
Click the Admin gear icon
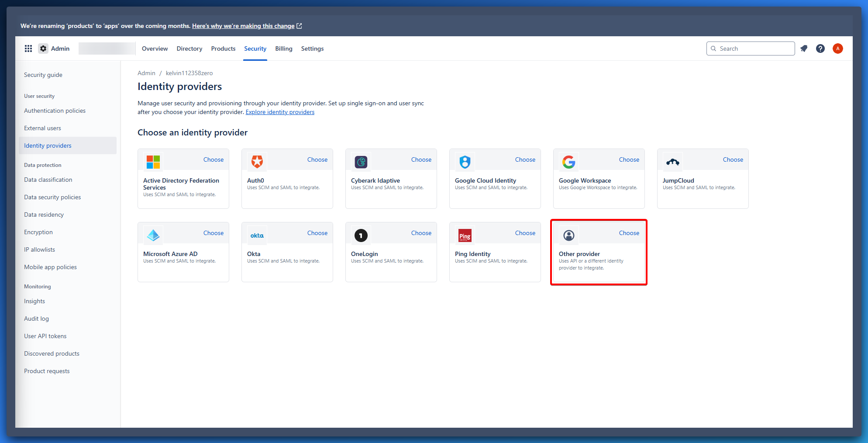43,48
